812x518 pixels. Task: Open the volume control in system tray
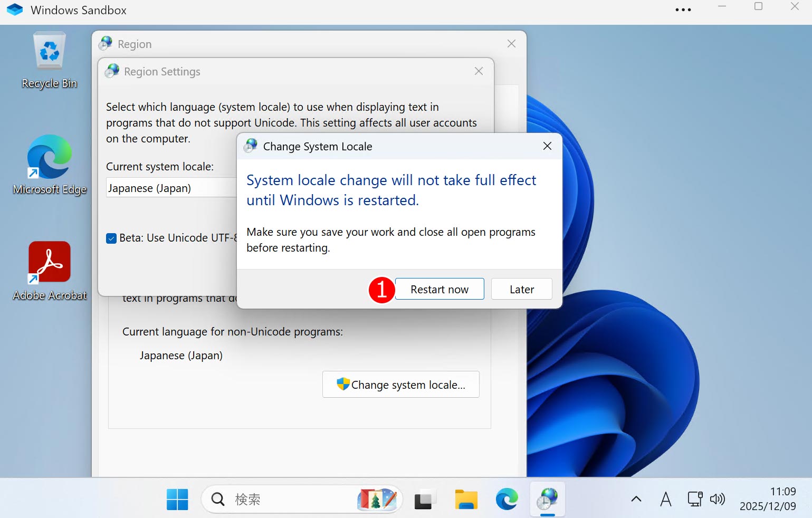[718, 499]
